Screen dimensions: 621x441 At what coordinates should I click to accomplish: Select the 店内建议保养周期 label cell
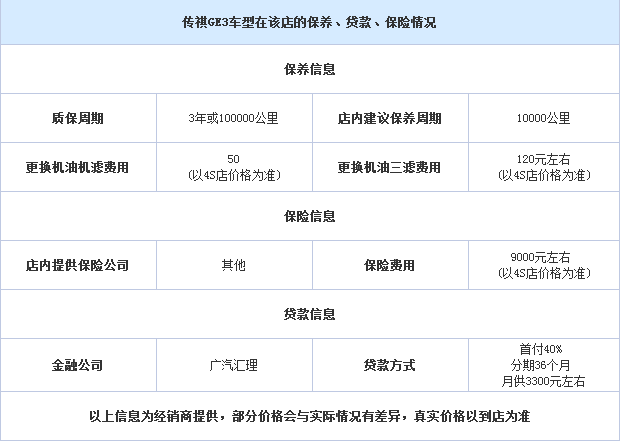390,118
